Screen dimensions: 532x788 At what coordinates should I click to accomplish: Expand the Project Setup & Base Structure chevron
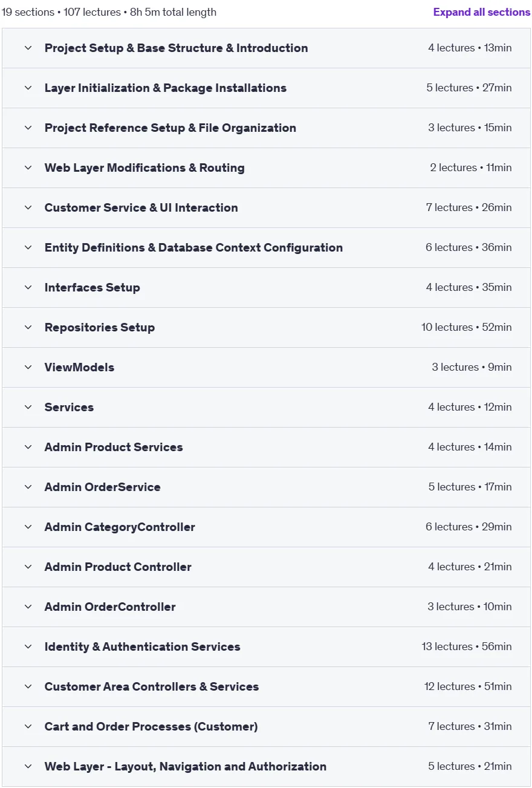[28, 48]
